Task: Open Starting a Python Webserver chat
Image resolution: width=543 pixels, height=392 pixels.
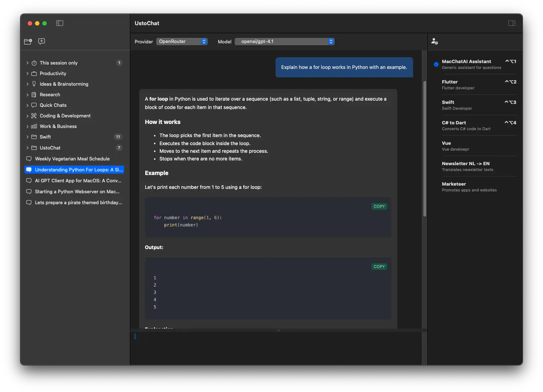Action: click(77, 192)
